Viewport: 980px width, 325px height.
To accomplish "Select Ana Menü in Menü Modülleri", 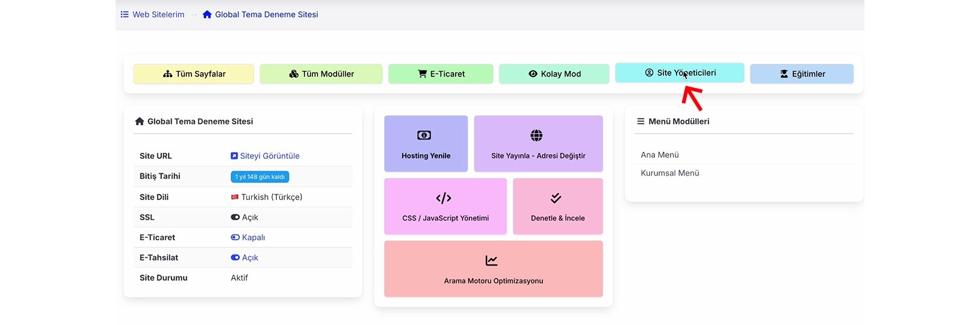I will [660, 155].
